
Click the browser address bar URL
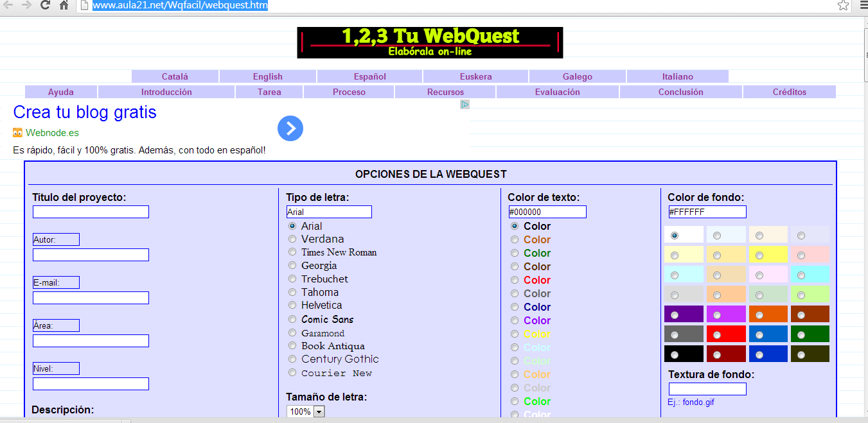(x=181, y=5)
